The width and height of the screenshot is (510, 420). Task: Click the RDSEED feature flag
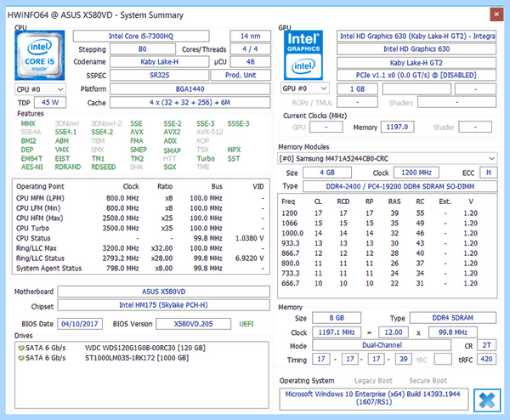104,167
